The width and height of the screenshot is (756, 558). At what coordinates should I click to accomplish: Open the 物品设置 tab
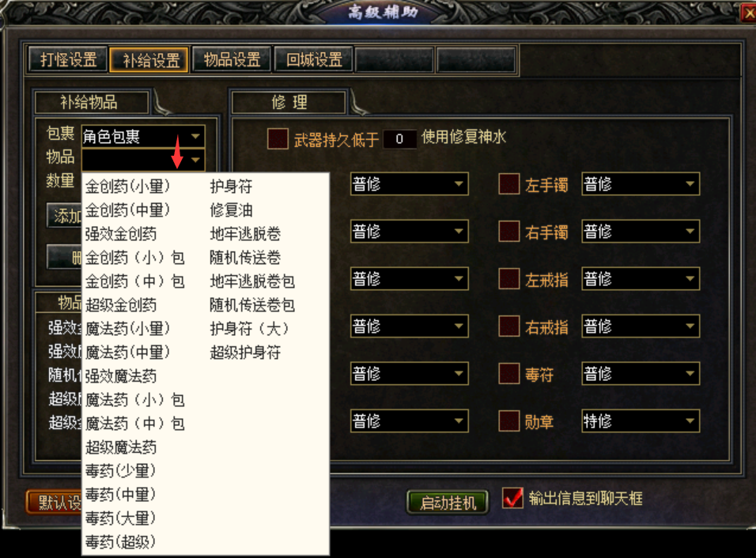(x=232, y=59)
